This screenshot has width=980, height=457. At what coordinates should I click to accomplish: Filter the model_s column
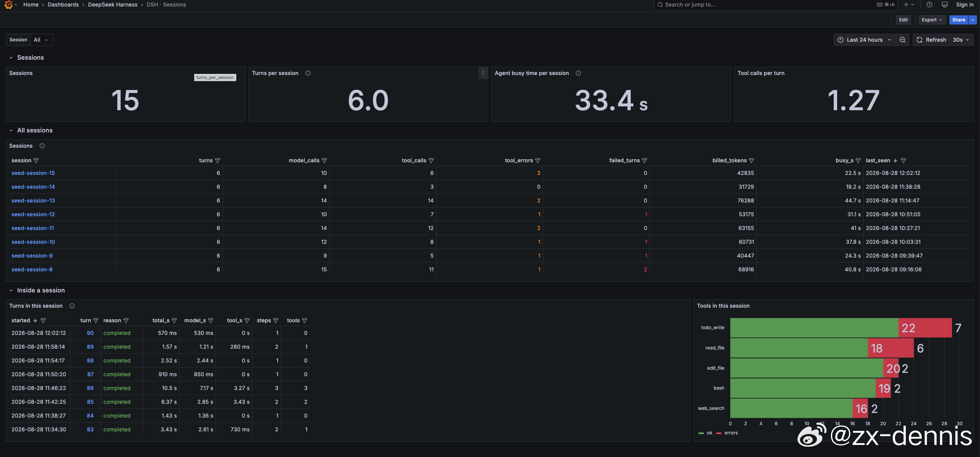pos(211,321)
